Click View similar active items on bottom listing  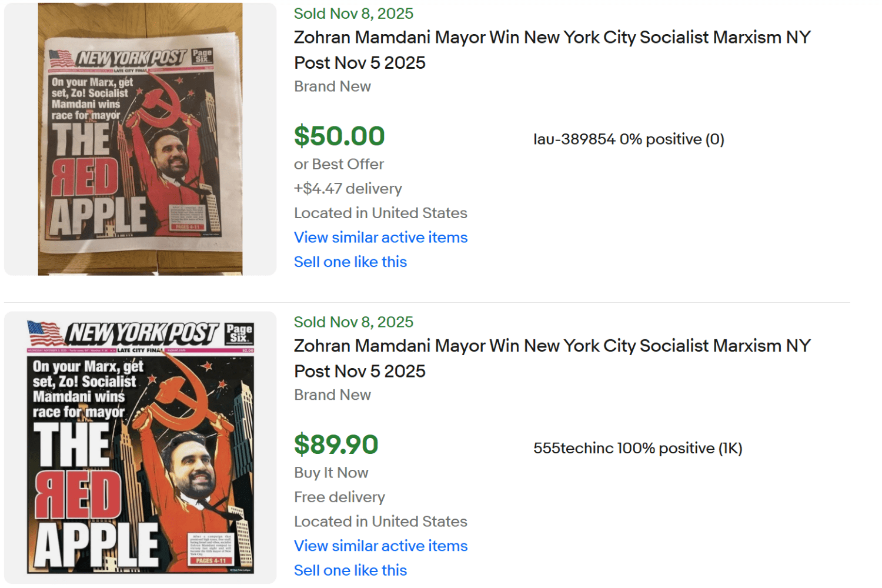click(x=380, y=546)
